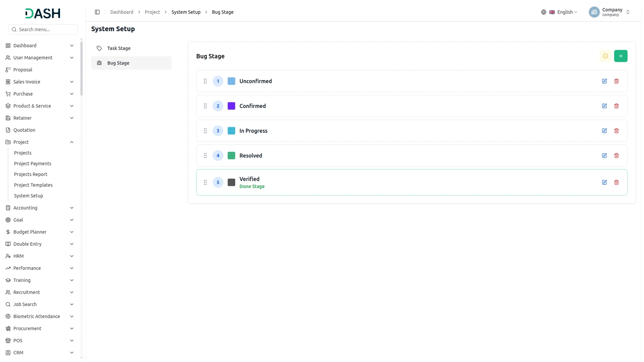644x362 pixels.
Task: Toggle the sidebar collapse icon in top bar
Action: tap(97, 12)
